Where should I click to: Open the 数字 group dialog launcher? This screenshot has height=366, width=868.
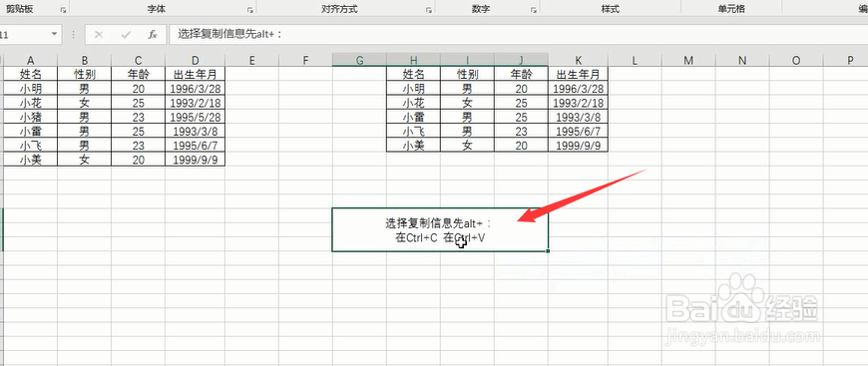tap(533, 10)
